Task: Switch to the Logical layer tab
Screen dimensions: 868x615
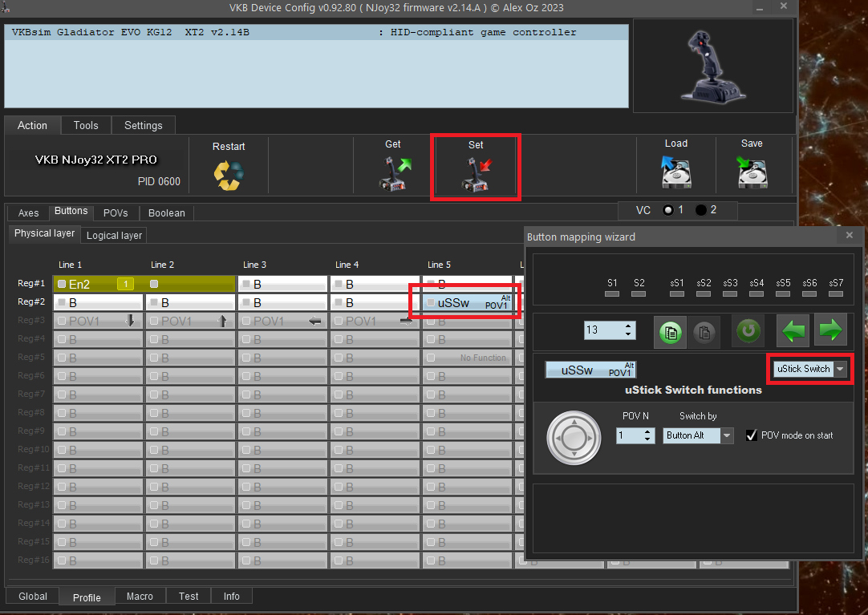Action: click(114, 235)
